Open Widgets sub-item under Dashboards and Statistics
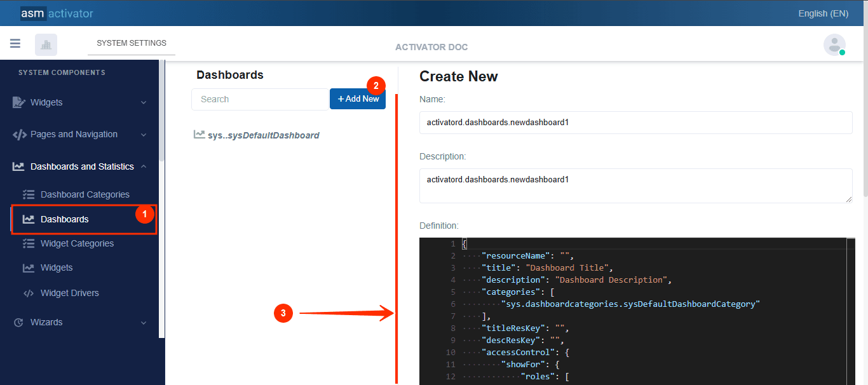This screenshot has height=385, width=868. pos(57,267)
